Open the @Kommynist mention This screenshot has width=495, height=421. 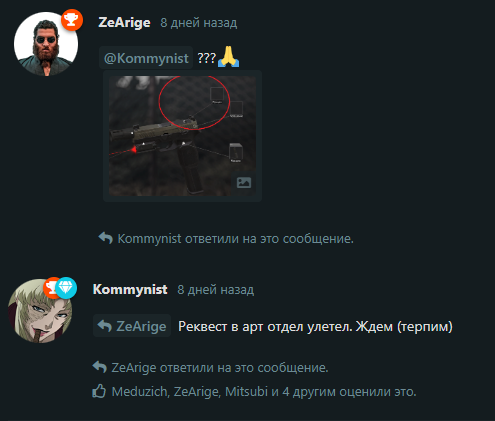click(x=146, y=58)
